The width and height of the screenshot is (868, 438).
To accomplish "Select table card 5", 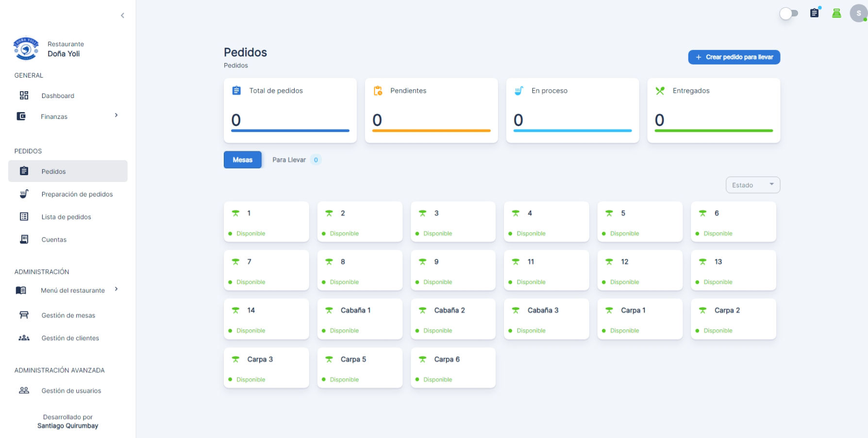I will coord(640,222).
